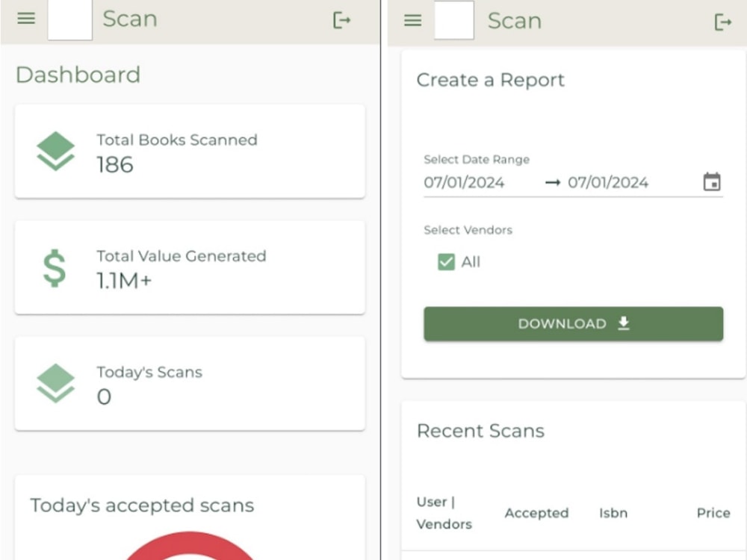Open hamburger menu on Dashboard screen
Image resolution: width=747 pixels, height=560 pixels.
coord(26,19)
